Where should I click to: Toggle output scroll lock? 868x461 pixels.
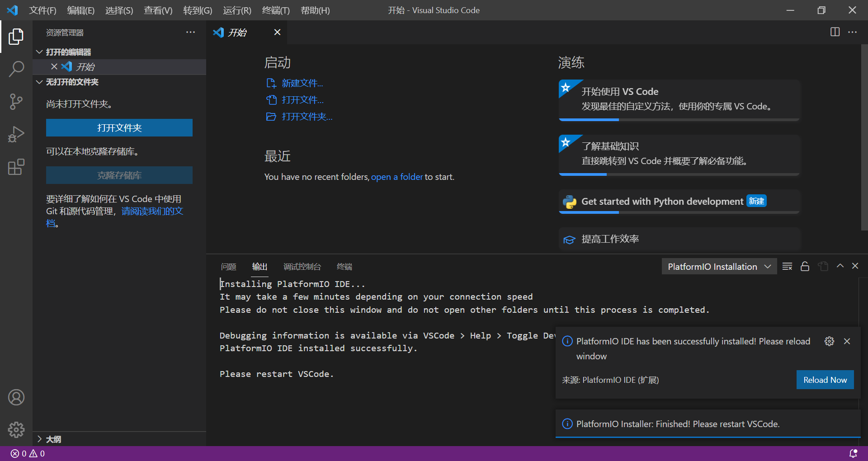805,266
